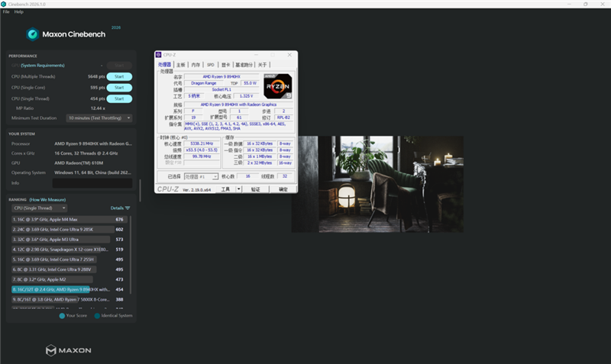Click the 16 Cores, 32 Threads value
The image size is (611, 364).
click(86, 153)
